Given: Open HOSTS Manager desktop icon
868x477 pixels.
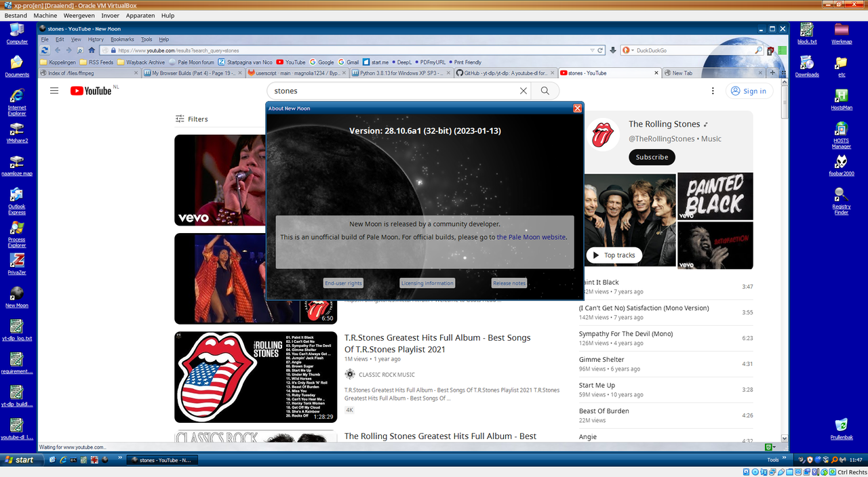Looking at the screenshot, I should (842, 135).
